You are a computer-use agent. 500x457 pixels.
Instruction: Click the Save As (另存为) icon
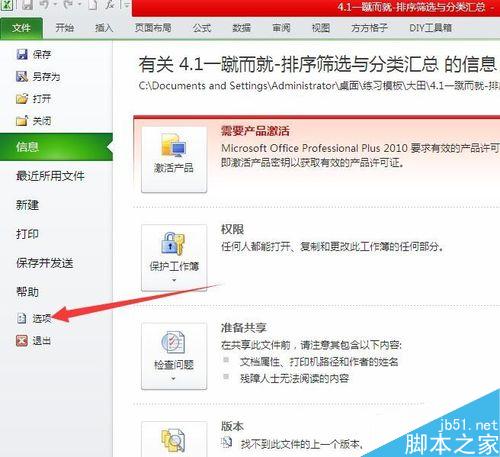click(x=22, y=77)
